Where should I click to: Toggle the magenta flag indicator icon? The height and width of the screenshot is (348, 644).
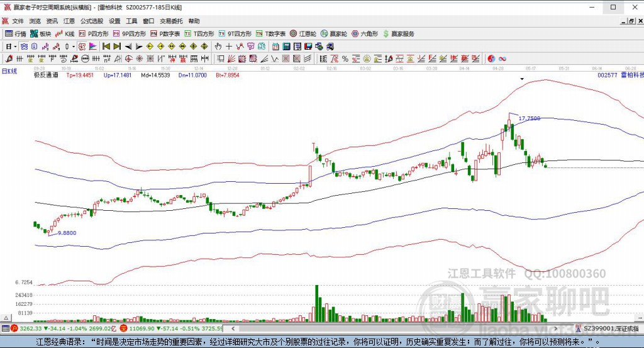pyautogui.click(x=93, y=47)
